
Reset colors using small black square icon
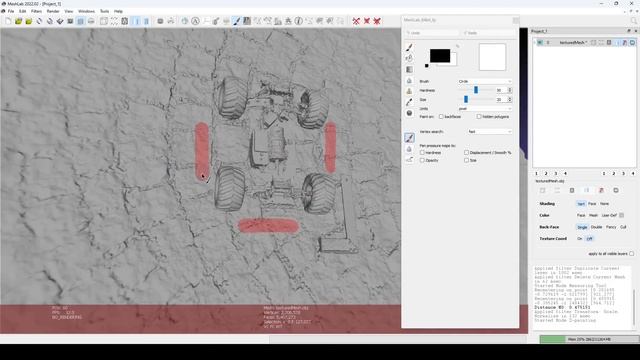coord(427,65)
